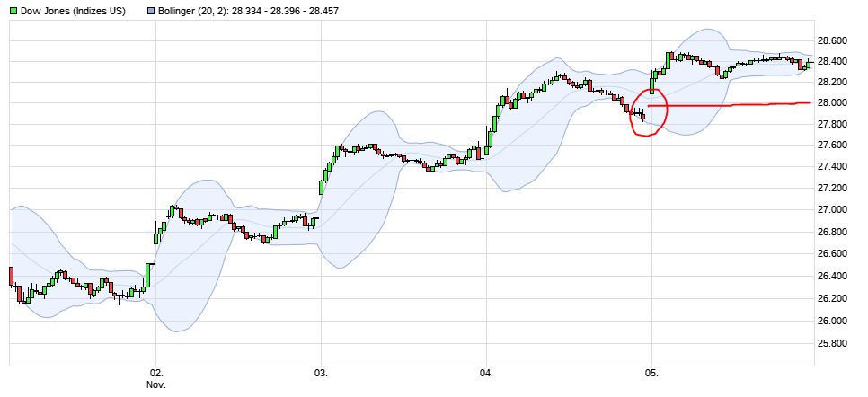Click the 28.000 price axis label

click(x=832, y=103)
